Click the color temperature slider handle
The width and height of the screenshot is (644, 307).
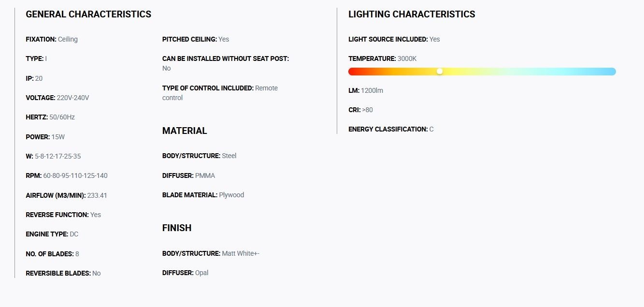point(440,72)
